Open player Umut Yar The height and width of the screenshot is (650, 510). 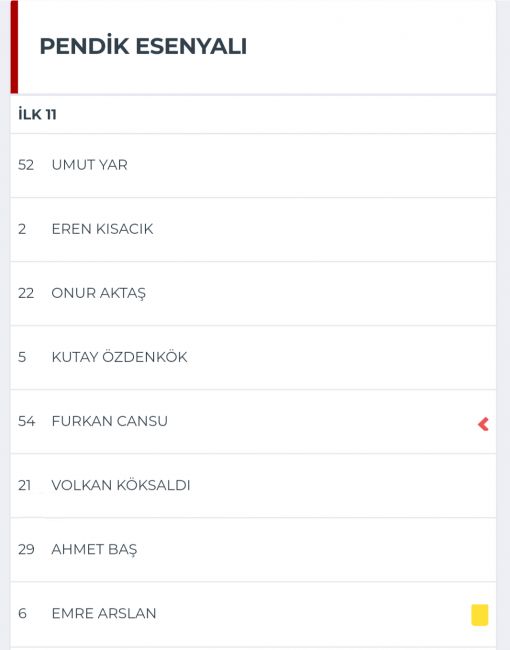click(253, 165)
